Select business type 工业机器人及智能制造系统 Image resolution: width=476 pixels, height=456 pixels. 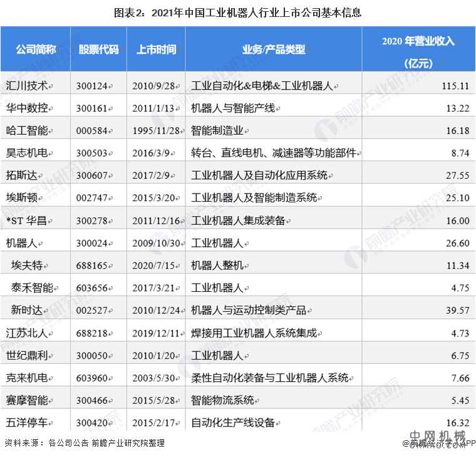(254, 198)
